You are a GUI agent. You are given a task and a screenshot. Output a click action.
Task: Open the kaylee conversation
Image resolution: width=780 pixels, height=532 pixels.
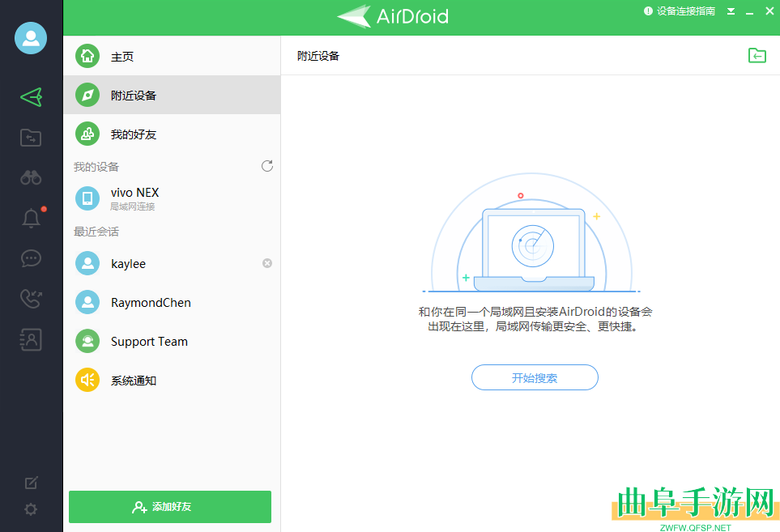[172, 263]
